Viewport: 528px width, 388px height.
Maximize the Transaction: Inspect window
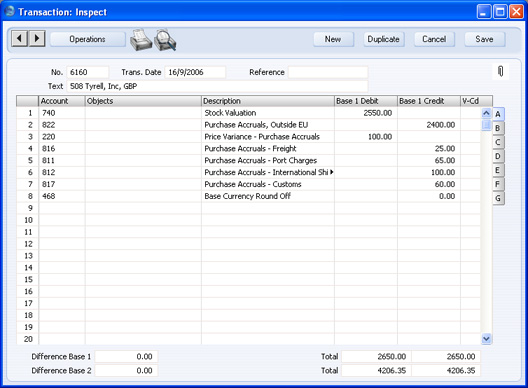[x=500, y=12]
